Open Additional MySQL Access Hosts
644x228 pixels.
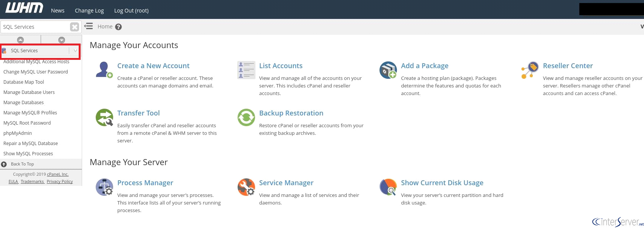[36, 62]
